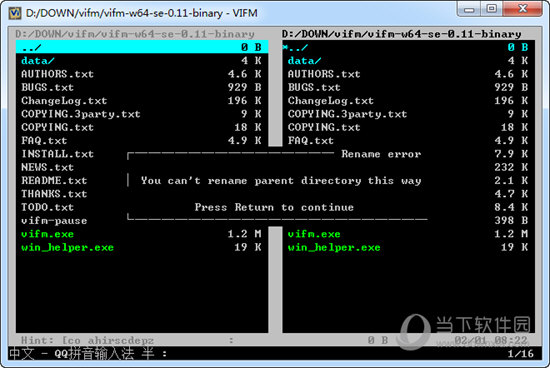Select the highlighted ../ entry in left pane

[x=142, y=47]
